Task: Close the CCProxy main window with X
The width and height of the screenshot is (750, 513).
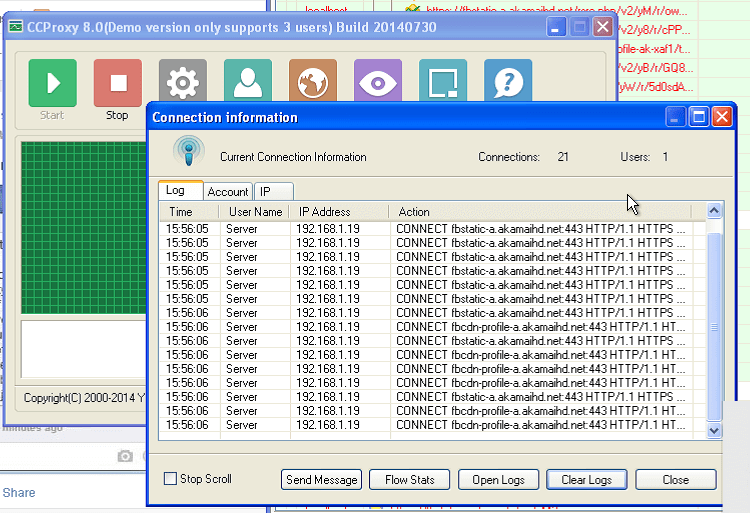Action: [x=603, y=27]
